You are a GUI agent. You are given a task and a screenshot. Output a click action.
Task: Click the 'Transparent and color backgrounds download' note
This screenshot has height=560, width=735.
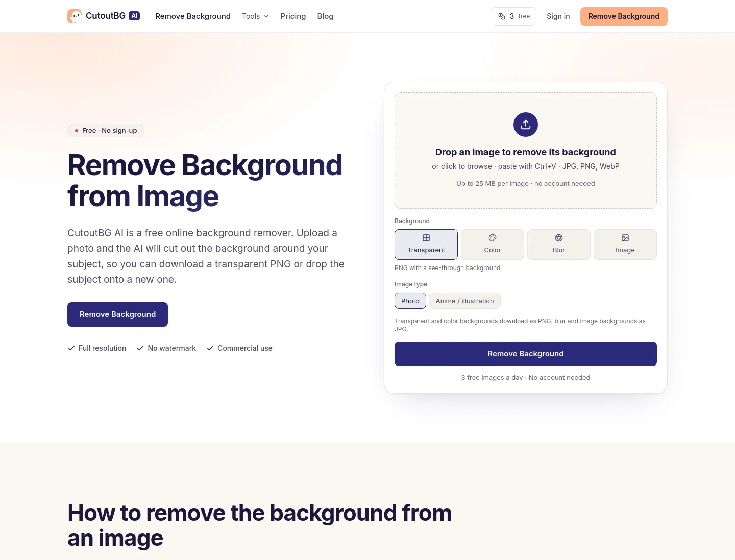pyautogui.click(x=520, y=325)
